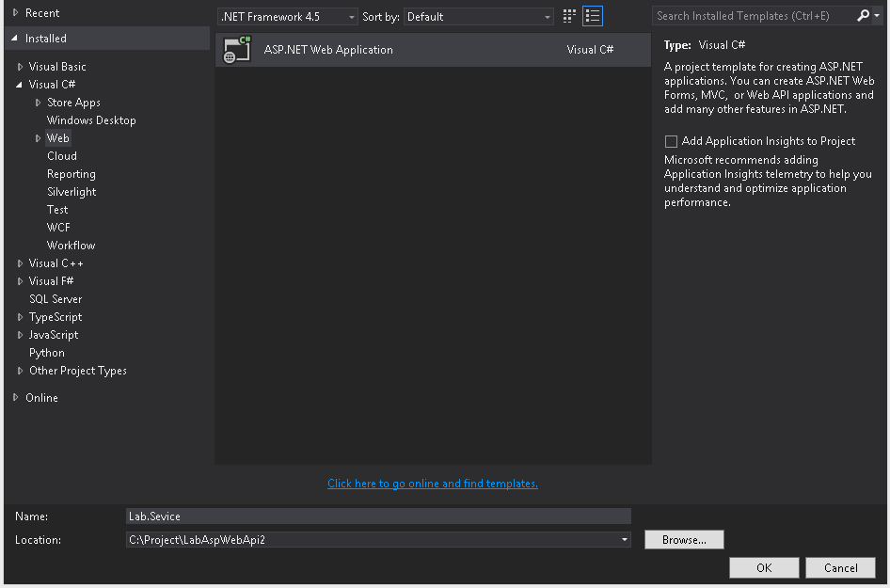
Task: Focus the Search Installed Templates box
Action: pos(754,16)
